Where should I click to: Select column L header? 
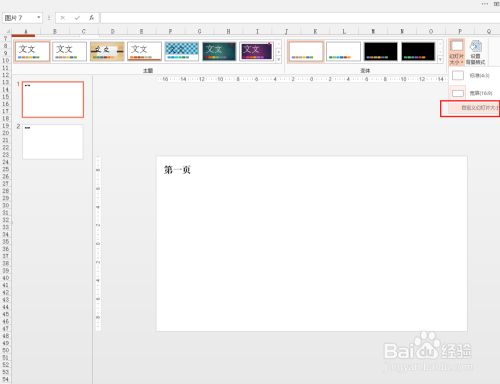[344, 31]
